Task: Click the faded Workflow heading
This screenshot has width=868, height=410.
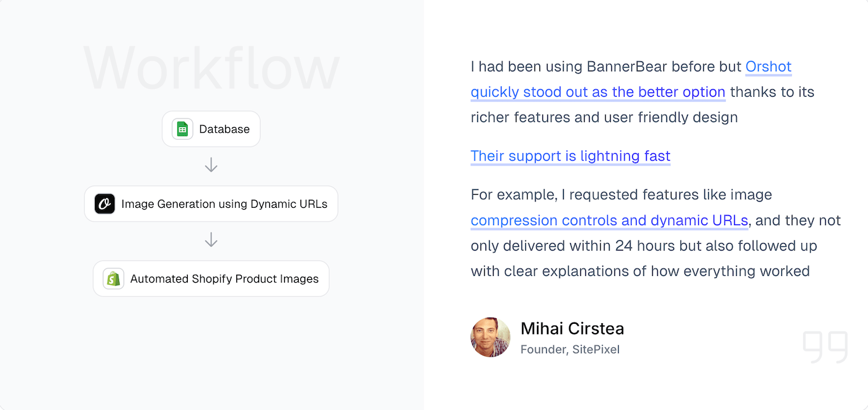Action: coord(211,69)
